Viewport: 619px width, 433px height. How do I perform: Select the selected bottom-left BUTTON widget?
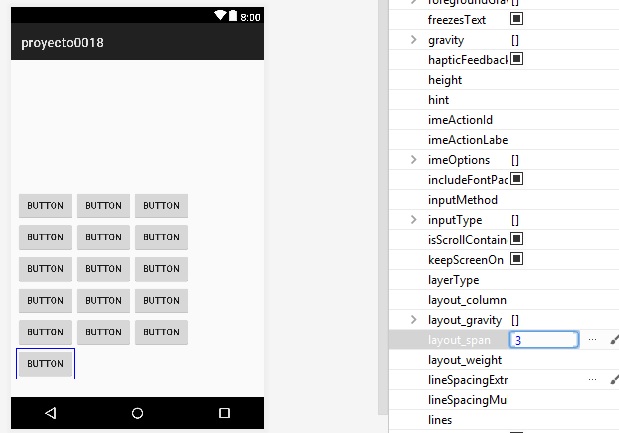click(x=45, y=363)
